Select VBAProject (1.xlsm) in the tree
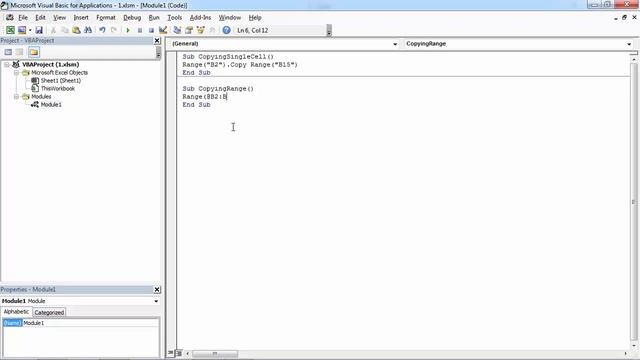The width and height of the screenshot is (640, 360). (x=51, y=64)
